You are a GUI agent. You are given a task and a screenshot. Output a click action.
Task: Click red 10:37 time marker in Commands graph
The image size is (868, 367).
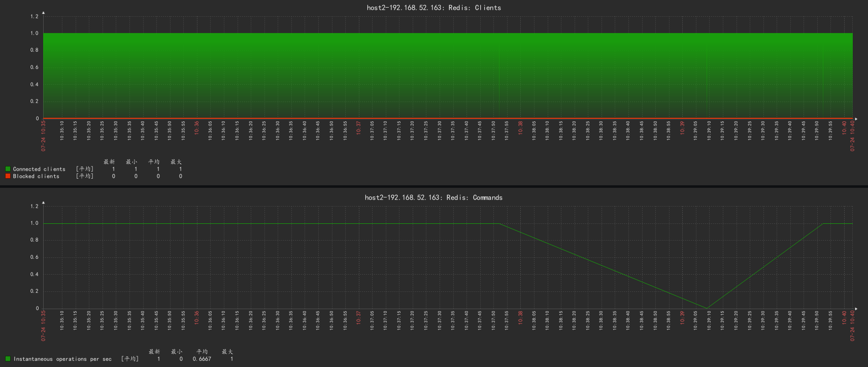(359, 317)
